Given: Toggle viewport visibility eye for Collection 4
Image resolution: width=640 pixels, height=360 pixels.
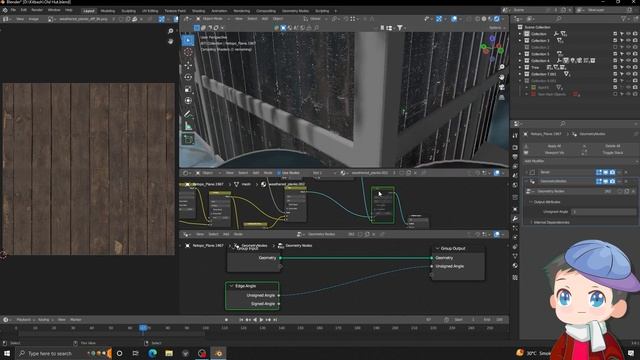Looking at the screenshot, I should point(628,61).
